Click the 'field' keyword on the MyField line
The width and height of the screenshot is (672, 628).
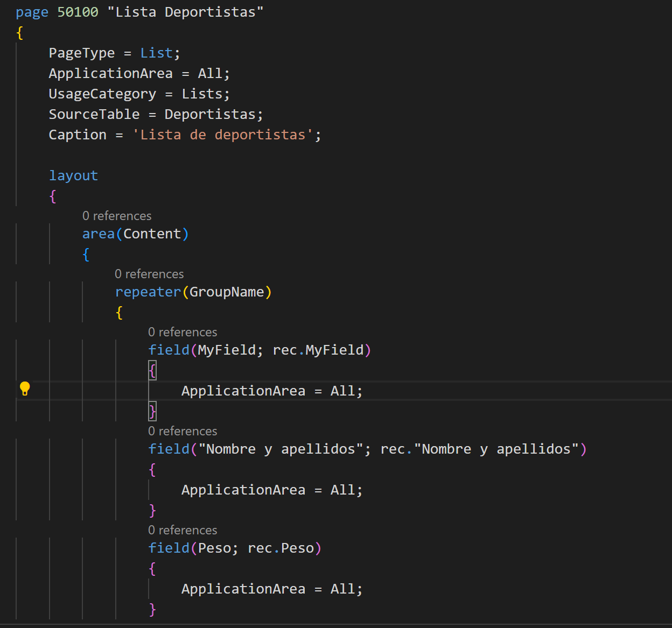point(169,350)
